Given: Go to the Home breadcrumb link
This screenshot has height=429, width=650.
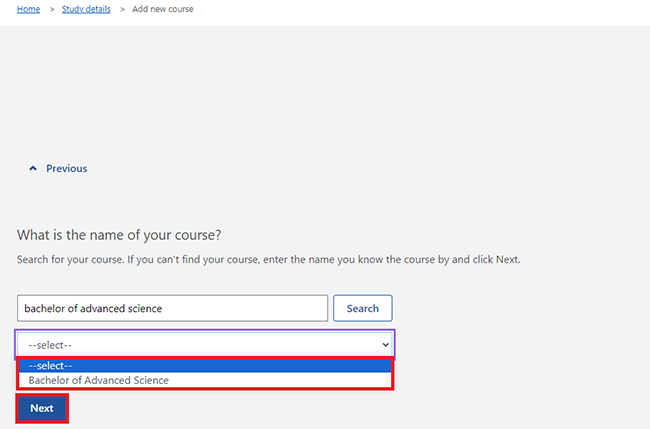Looking at the screenshot, I should coord(29,9).
